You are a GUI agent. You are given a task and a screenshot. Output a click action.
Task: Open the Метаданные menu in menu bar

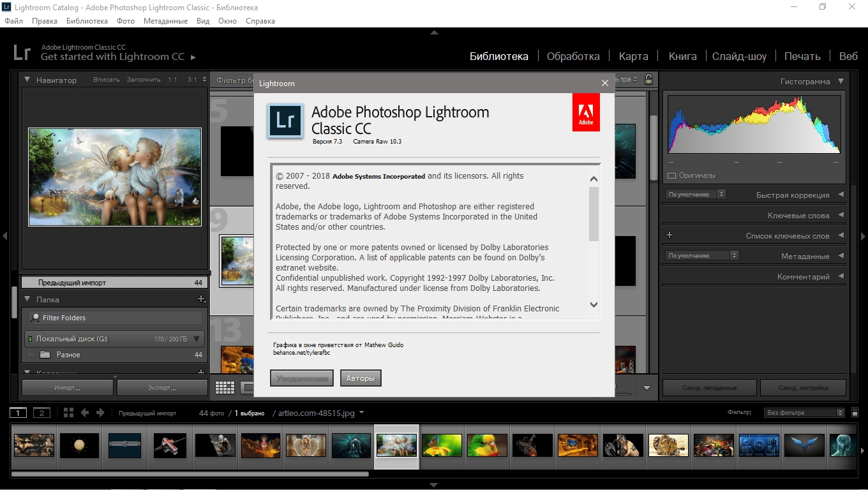coord(165,21)
